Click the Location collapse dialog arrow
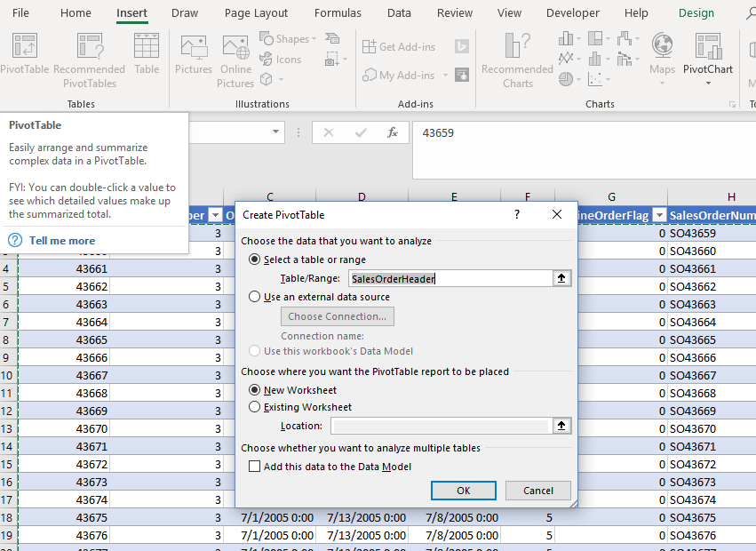Viewport: 756px width, 551px height. tap(561, 426)
